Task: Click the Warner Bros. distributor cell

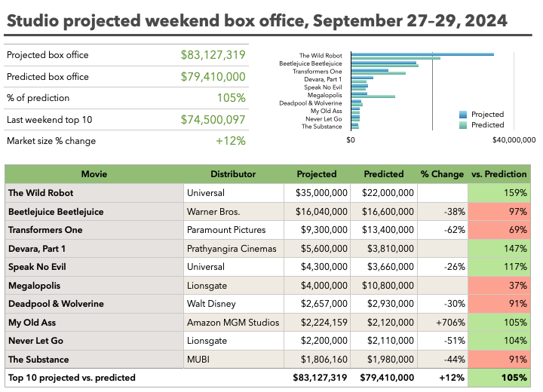Action: pos(234,212)
